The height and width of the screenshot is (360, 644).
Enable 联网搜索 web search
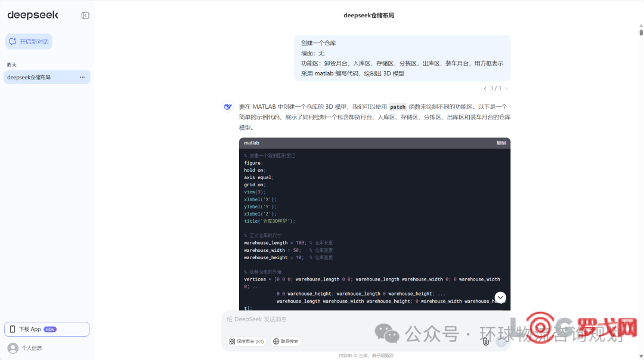[x=286, y=341]
